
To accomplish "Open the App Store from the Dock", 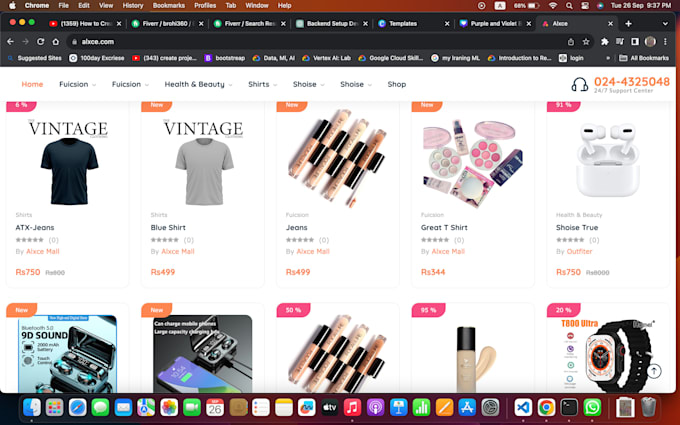I will [x=467, y=407].
